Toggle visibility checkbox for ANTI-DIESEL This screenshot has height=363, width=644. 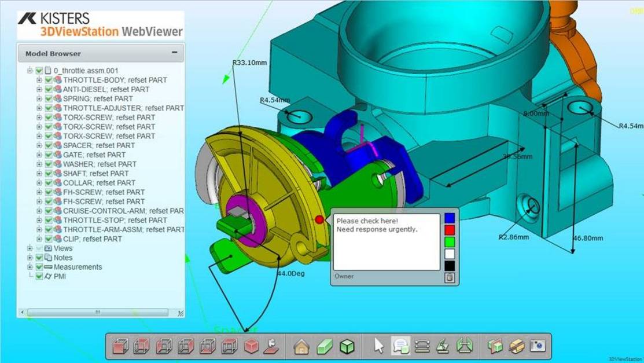coord(49,89)
